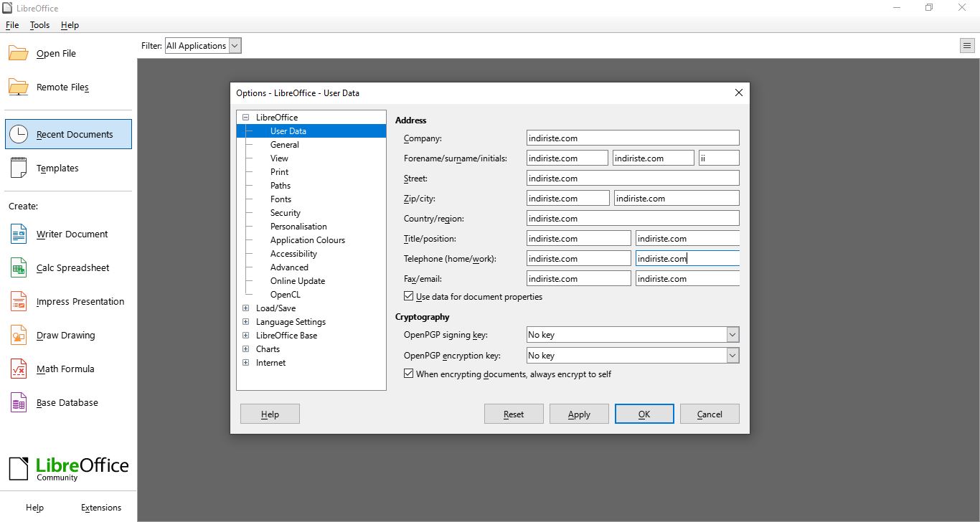
Task: Click the Help button in Options dialog
Action: tap(270, 414)
